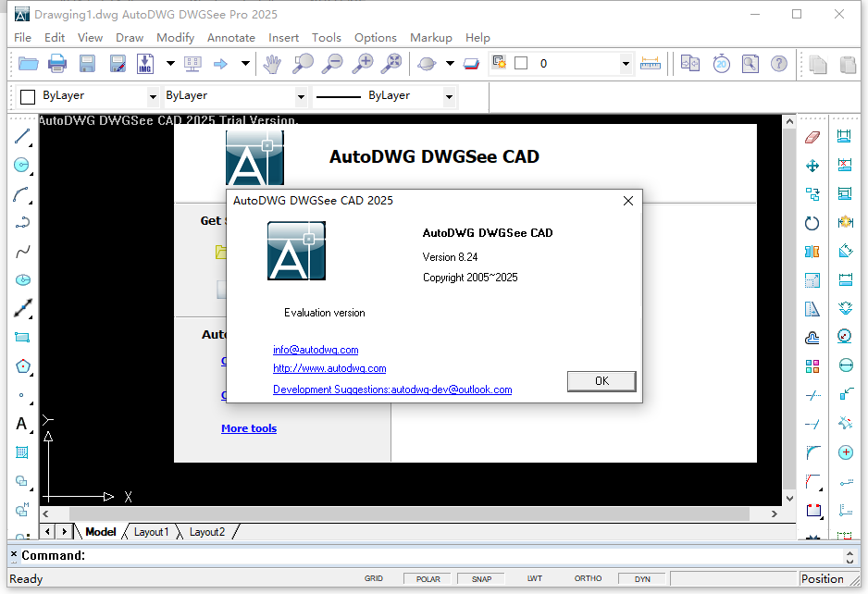Click the ByLayer color swatch
Viewport: 868px width, 594px height.
26,96
